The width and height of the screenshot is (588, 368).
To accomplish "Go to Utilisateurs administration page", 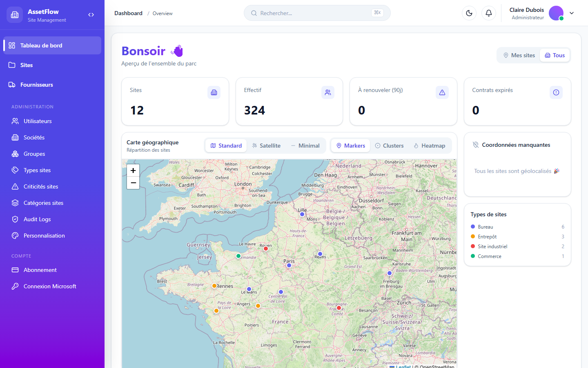I will coord(52,121).
